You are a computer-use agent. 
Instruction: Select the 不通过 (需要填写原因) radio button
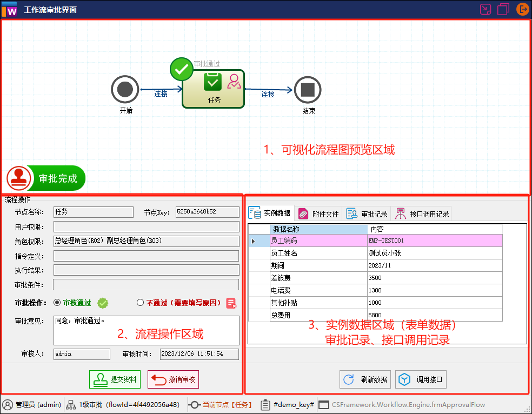[140, 303]
